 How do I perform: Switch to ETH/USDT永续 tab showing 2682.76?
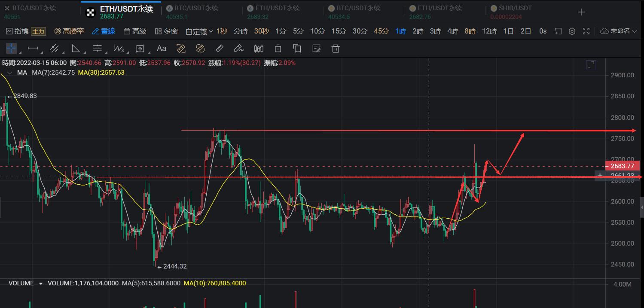point(445,12)
